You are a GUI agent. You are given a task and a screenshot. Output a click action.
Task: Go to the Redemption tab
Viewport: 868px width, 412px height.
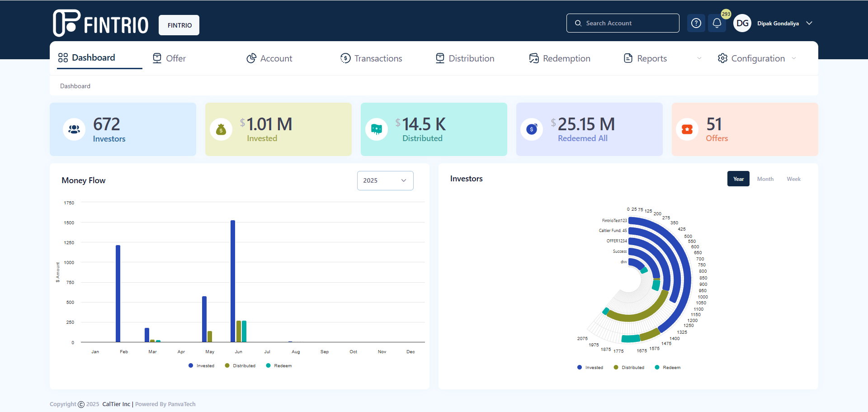[x=560, y=58]
